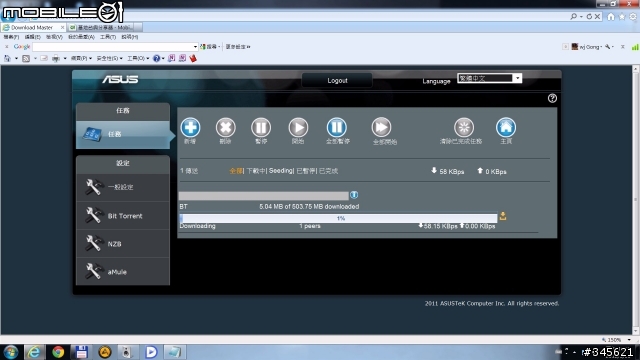The width and height of the screenshot is (640, 360).
Task: Filter tasks by Completed (已完成)
Action: point(328,171)
